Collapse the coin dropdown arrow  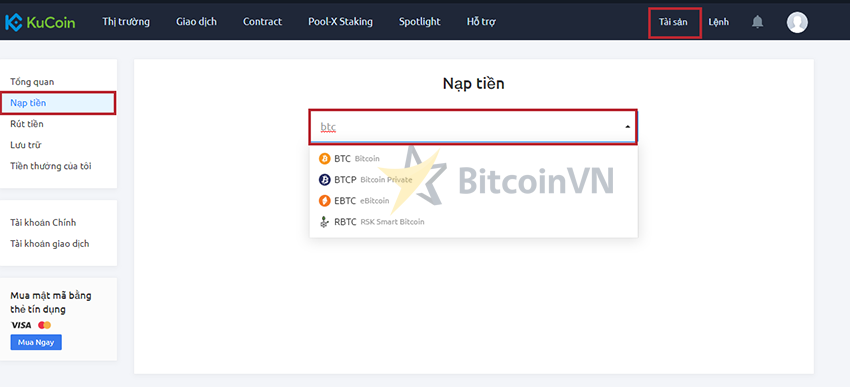coord(627,127)
